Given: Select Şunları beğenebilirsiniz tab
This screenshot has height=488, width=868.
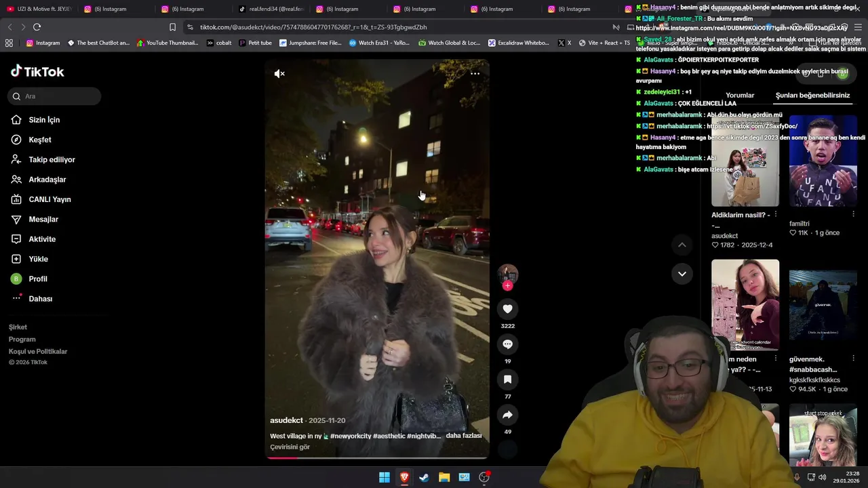Looking at the screenshot, I should click(812, 96).
